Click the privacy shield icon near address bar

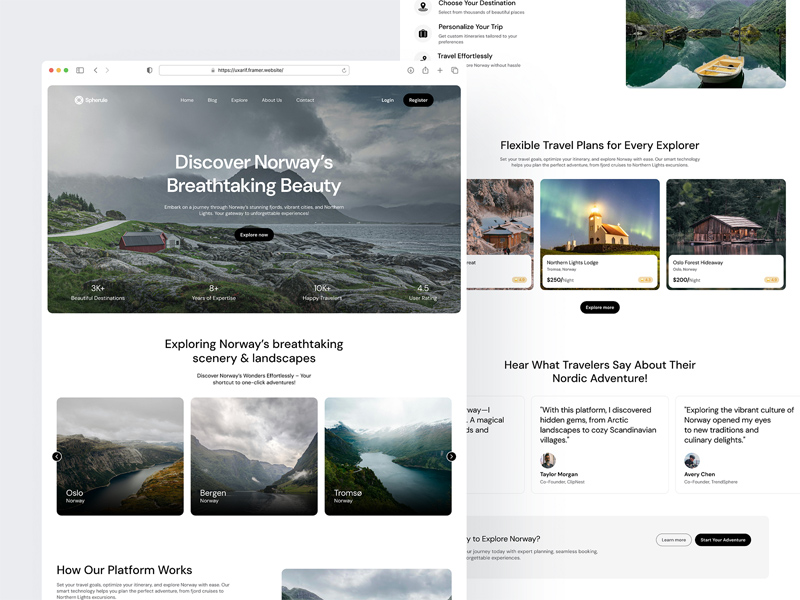pos(149,70)
